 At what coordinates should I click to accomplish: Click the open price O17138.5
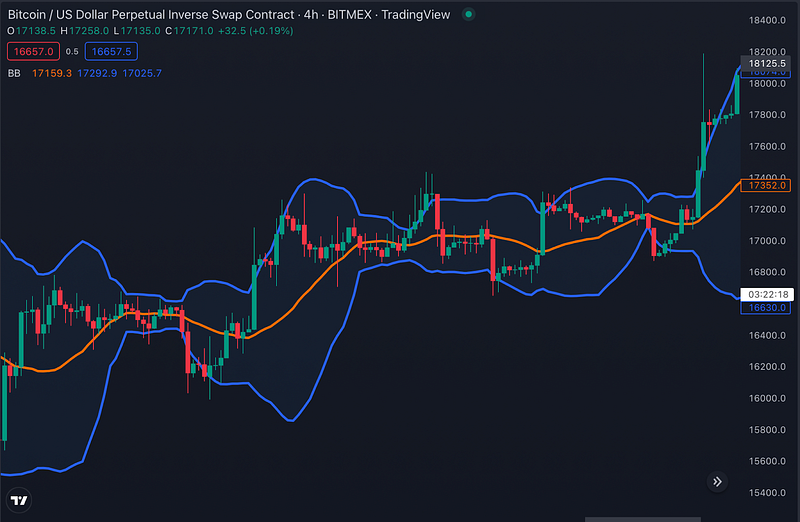click(32, 31)
